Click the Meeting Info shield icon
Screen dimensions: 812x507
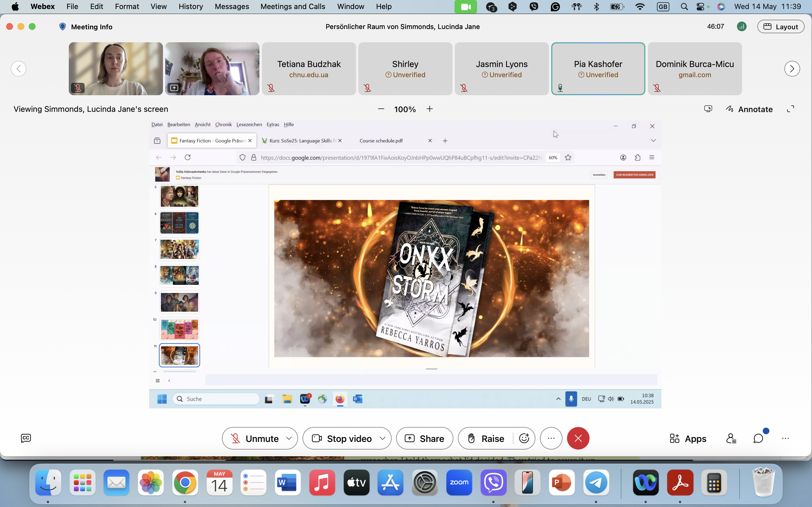[62, 26]
